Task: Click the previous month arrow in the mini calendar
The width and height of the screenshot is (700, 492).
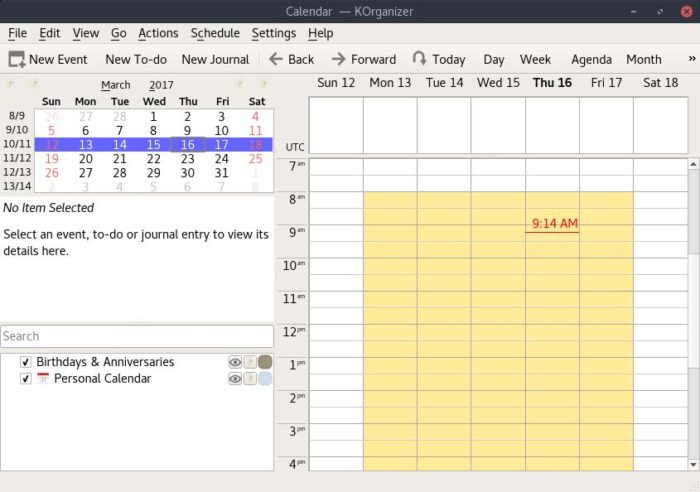Action: [35, 84]
